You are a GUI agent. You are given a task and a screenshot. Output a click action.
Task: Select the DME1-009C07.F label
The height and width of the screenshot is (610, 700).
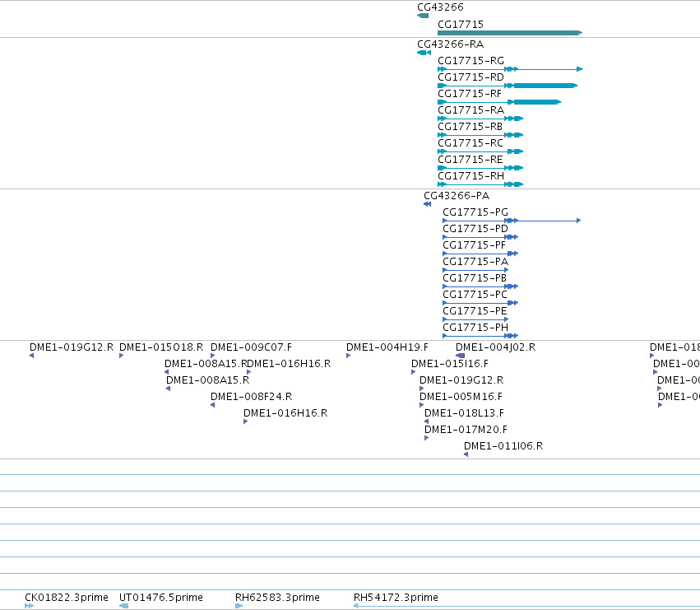coord(251,347)
